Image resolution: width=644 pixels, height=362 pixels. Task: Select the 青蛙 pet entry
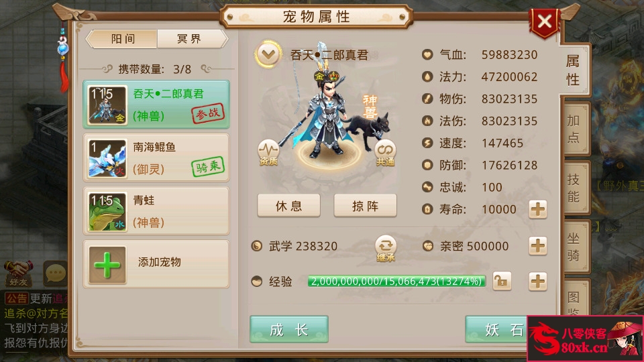[156, 211]
